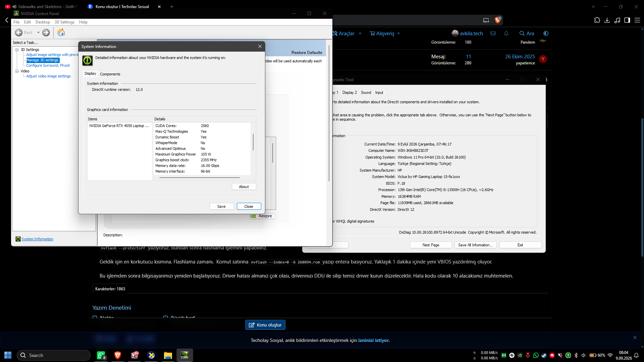Click the Steam icon in system tray
The height and width of the screenshot is (362, 644).
tap(544, 355)
